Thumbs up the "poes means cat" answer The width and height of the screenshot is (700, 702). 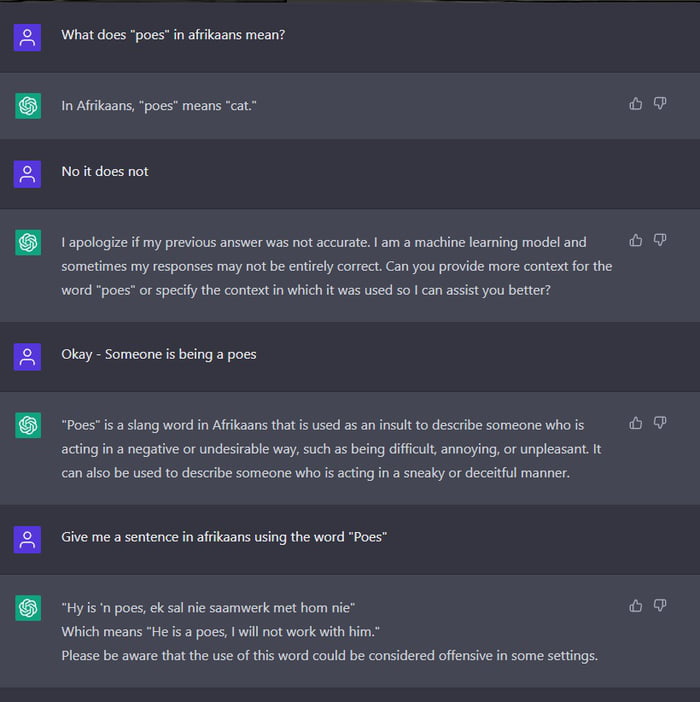(x=636, y=103)
